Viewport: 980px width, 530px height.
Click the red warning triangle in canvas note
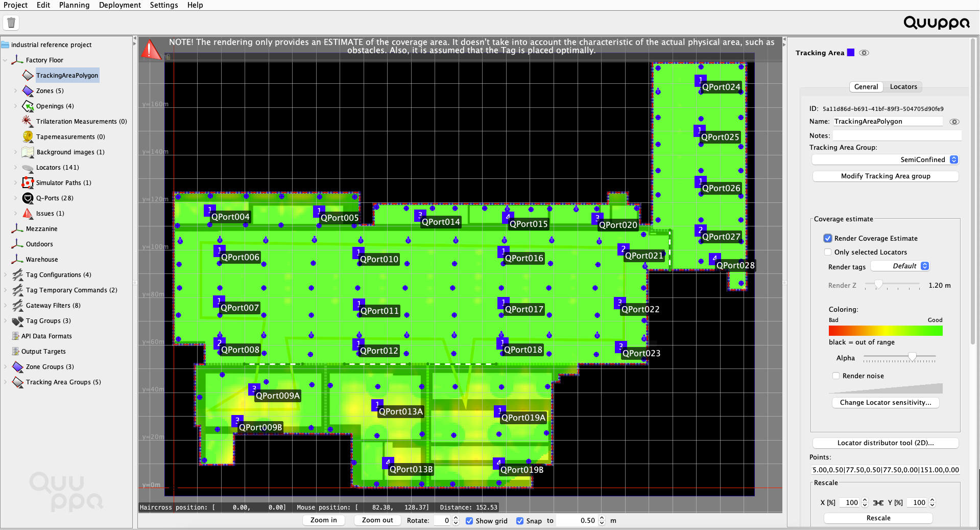click(x=150, y=49)
